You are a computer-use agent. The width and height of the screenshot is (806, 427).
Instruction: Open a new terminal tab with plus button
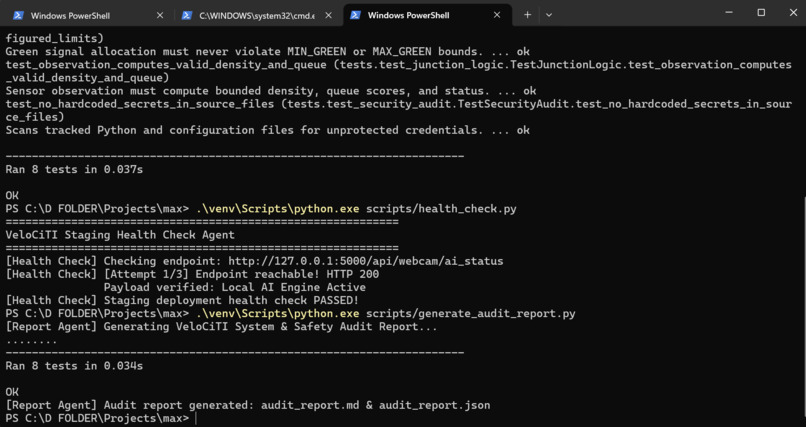tap(527, 15)
